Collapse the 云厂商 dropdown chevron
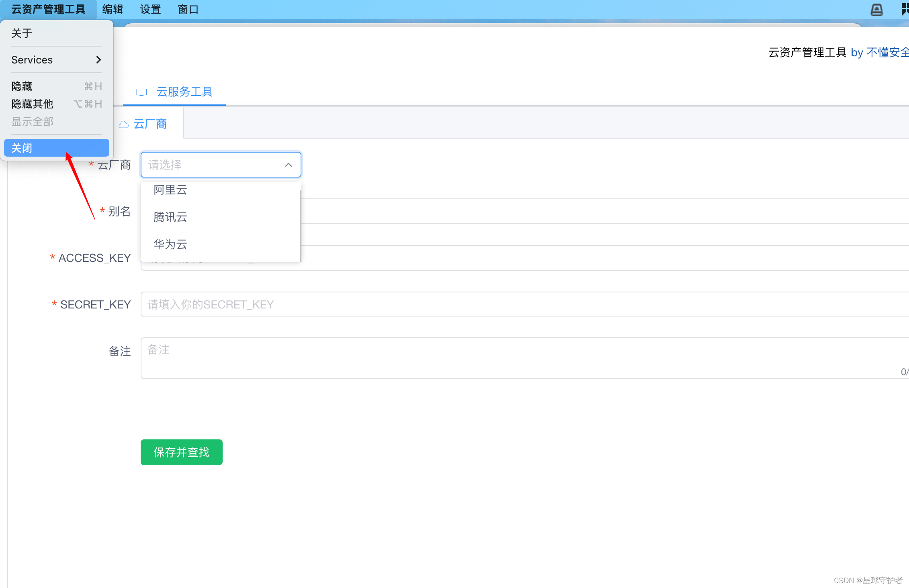This screenshot has width=909, height=588. (288, 165)
